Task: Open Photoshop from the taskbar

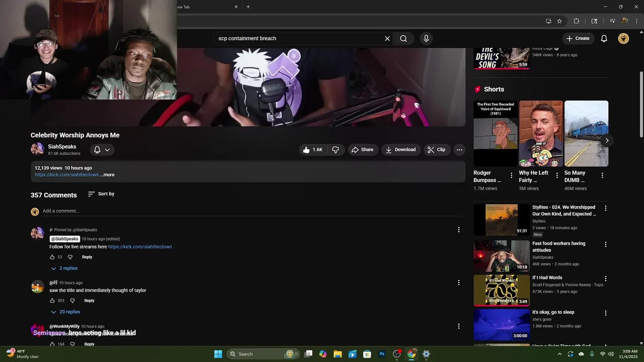Action: [x=382, y=354]
